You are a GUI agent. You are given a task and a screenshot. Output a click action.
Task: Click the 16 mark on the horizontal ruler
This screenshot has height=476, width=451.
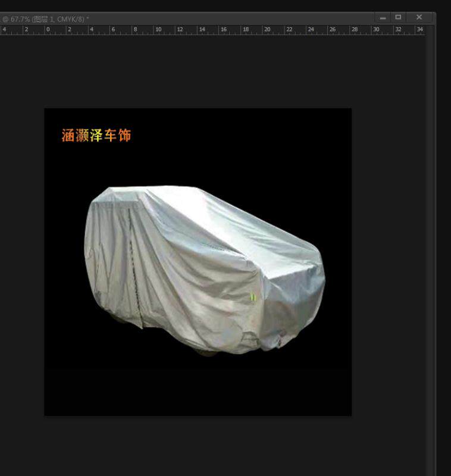pos(224,29)
